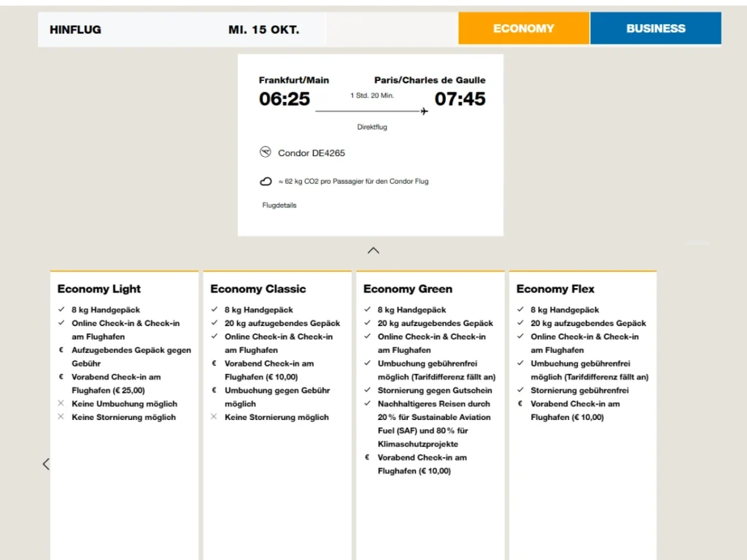Click euro icon next to Umbuchung gegen Gebühr

point(214,390)
